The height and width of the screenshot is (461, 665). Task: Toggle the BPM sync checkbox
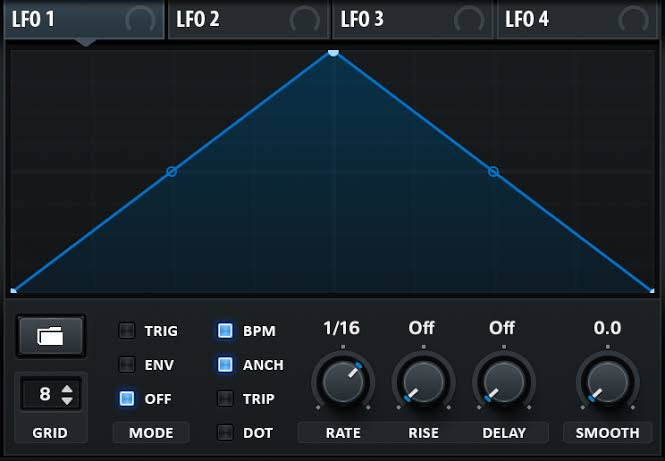pyautogui.click(x=225, y=330)
